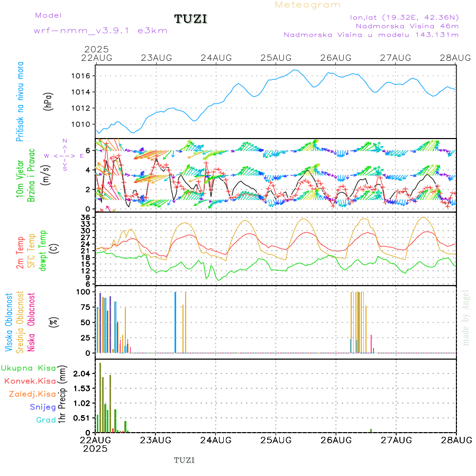Select the Nadmorska Visina 46m line

407,25
